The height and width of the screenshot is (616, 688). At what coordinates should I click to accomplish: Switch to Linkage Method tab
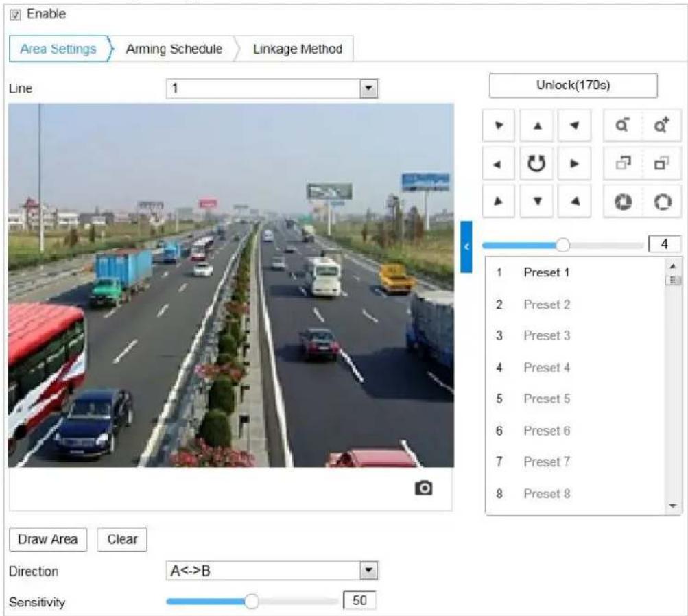298,49
